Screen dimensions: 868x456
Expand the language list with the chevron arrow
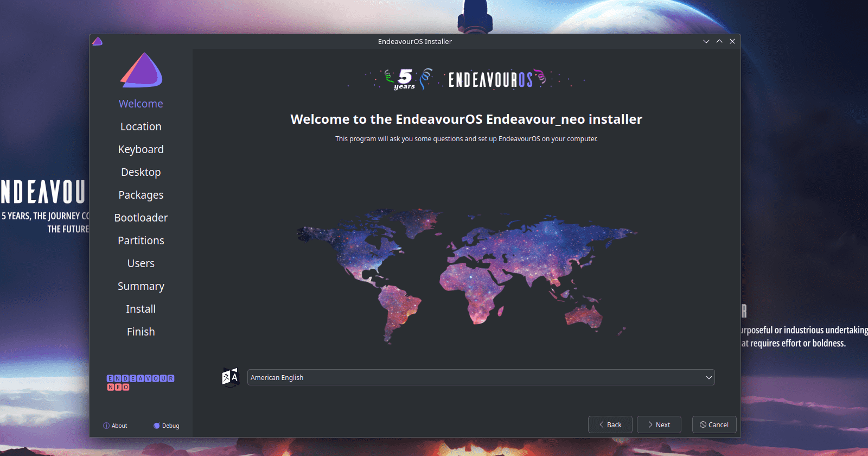(709, 377)
